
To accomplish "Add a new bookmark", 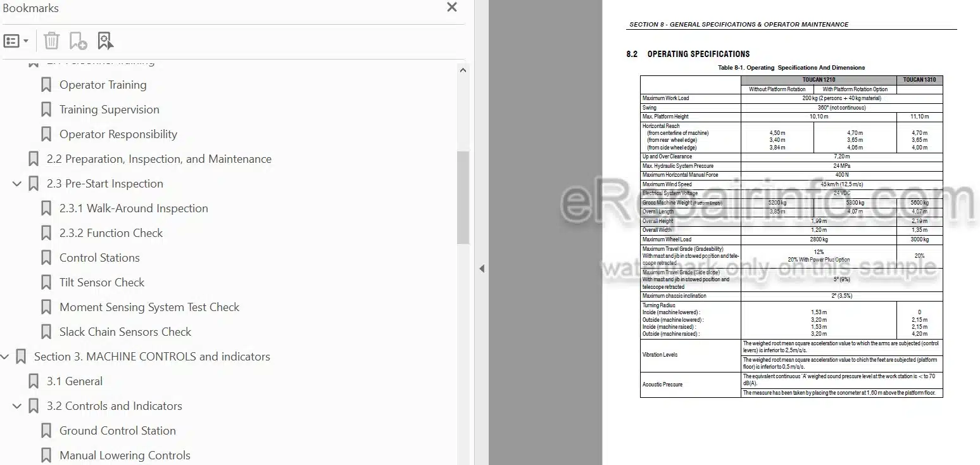I will click(78, 41).
